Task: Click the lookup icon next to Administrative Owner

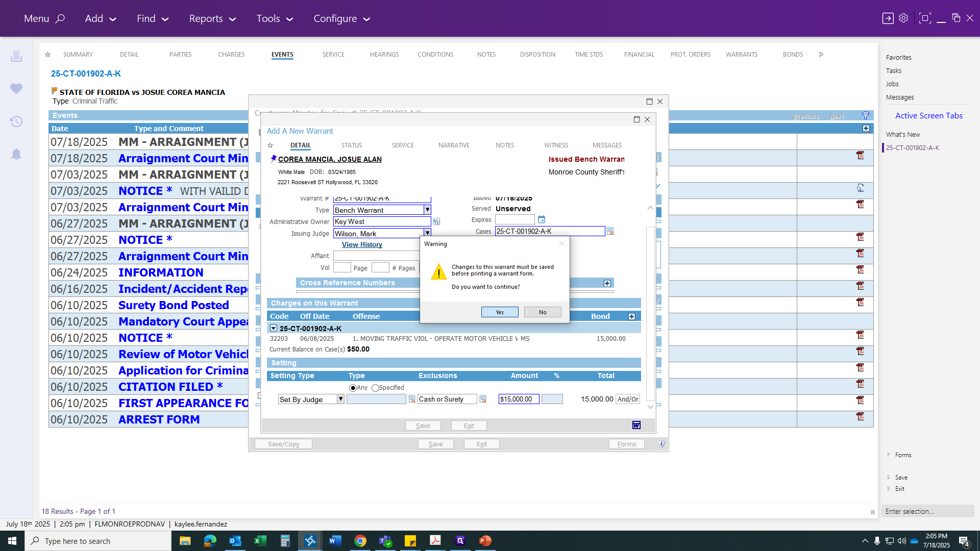Action: point(436,222)
